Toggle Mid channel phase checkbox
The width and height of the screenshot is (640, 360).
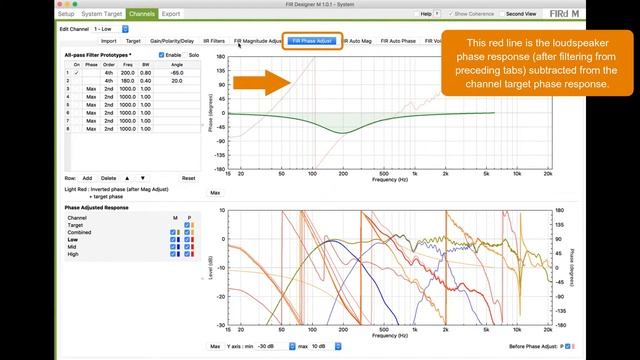point(187,247)
